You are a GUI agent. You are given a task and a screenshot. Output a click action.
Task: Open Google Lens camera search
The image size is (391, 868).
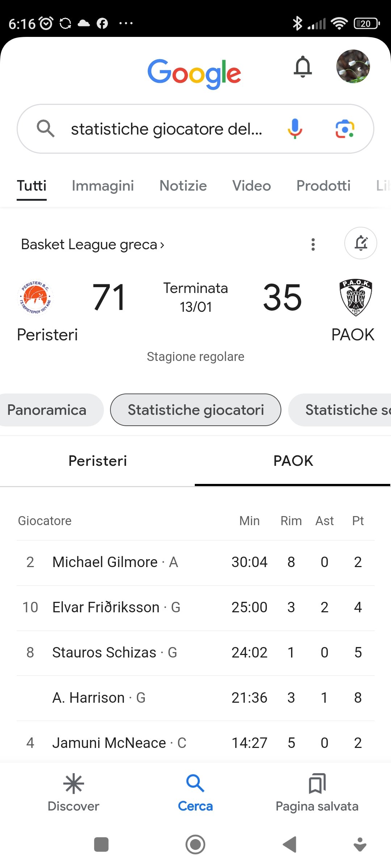(x=345, y=129)
